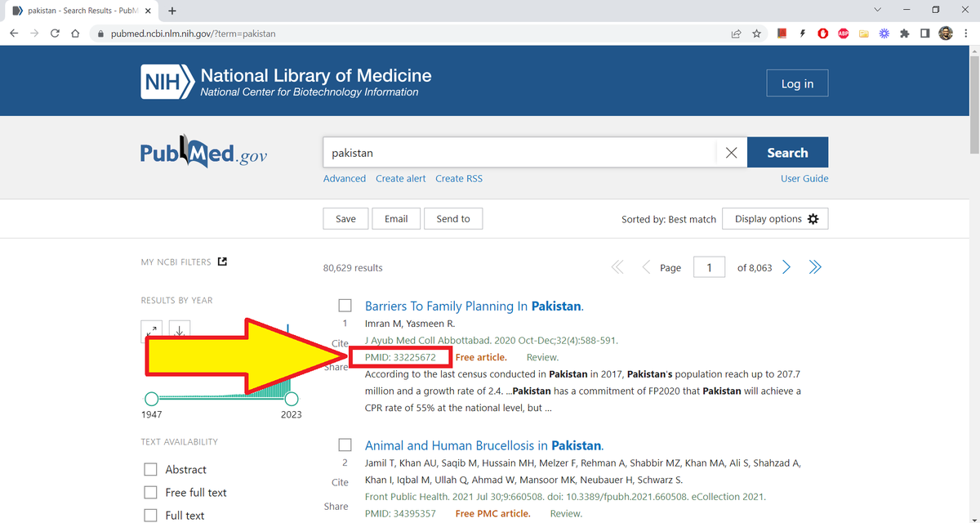Select checkbox for Barriers To Family Planning result
Viewport: 980px width, 523px height.
345,306
